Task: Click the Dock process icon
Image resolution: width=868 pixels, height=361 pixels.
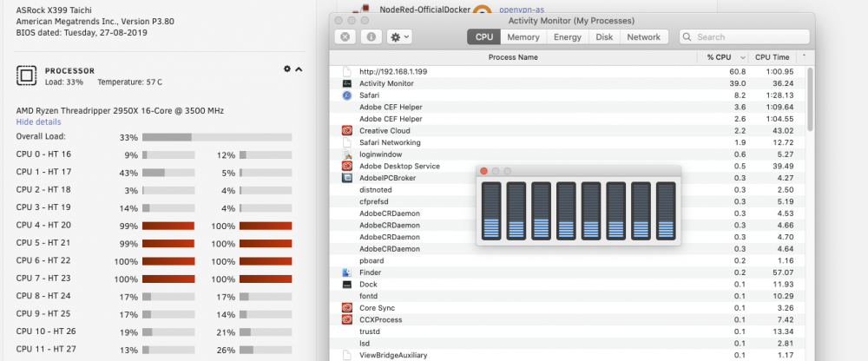Action: [347, 285]
